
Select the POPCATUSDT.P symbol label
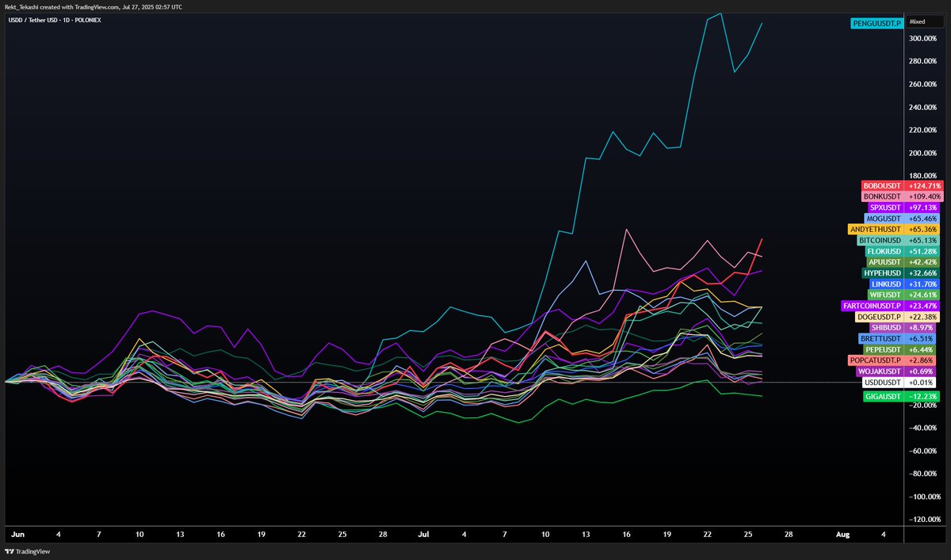coord(876,360)
